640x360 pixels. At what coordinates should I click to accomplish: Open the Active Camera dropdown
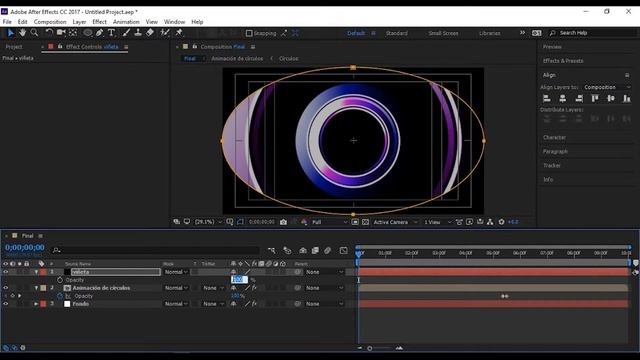tap(395, 222)
